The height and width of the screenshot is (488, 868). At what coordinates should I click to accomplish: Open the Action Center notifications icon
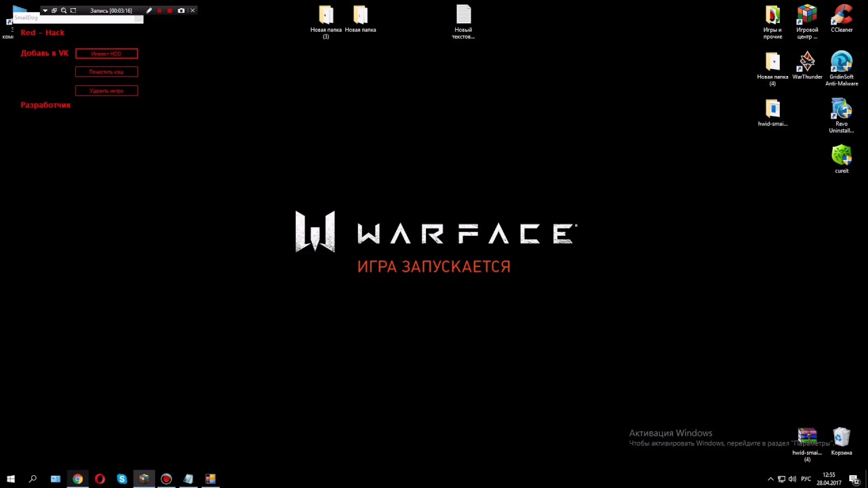[854, 479]
